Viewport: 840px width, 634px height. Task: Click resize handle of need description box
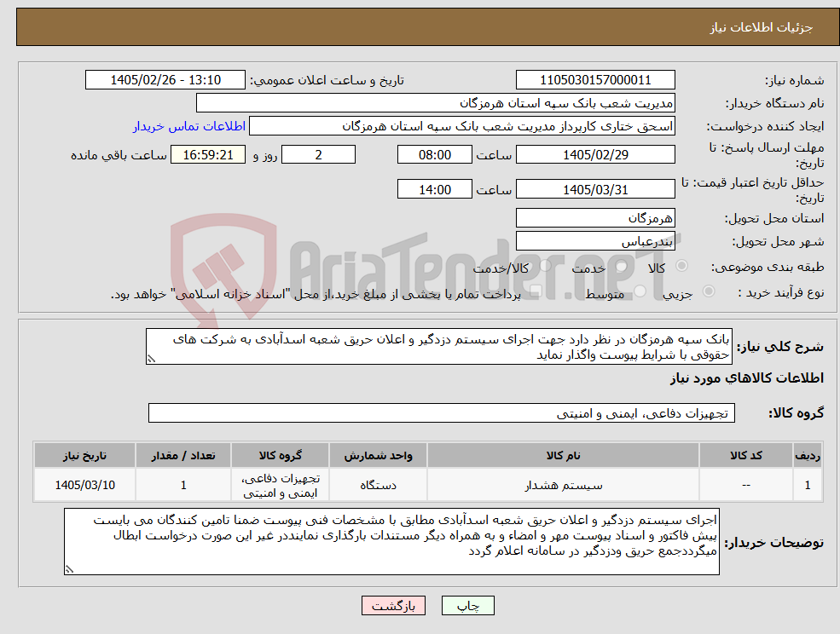point(151,360)
